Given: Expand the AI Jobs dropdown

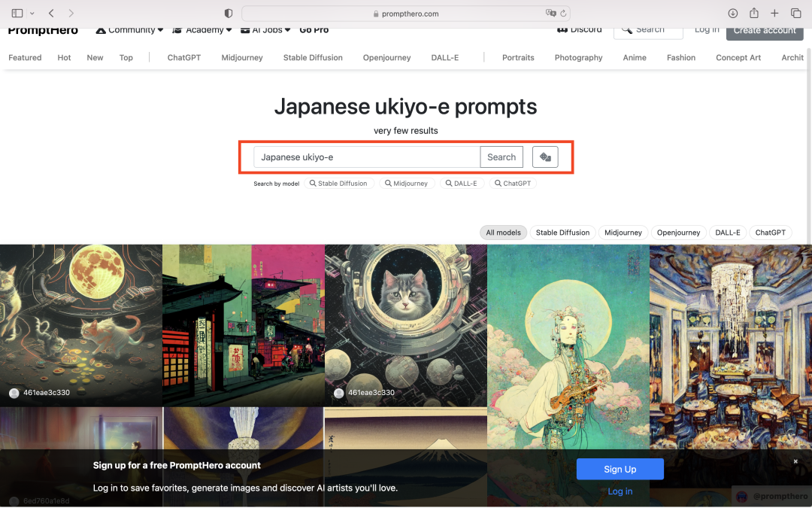Looking at the screenshot, I should click(265, 30).
